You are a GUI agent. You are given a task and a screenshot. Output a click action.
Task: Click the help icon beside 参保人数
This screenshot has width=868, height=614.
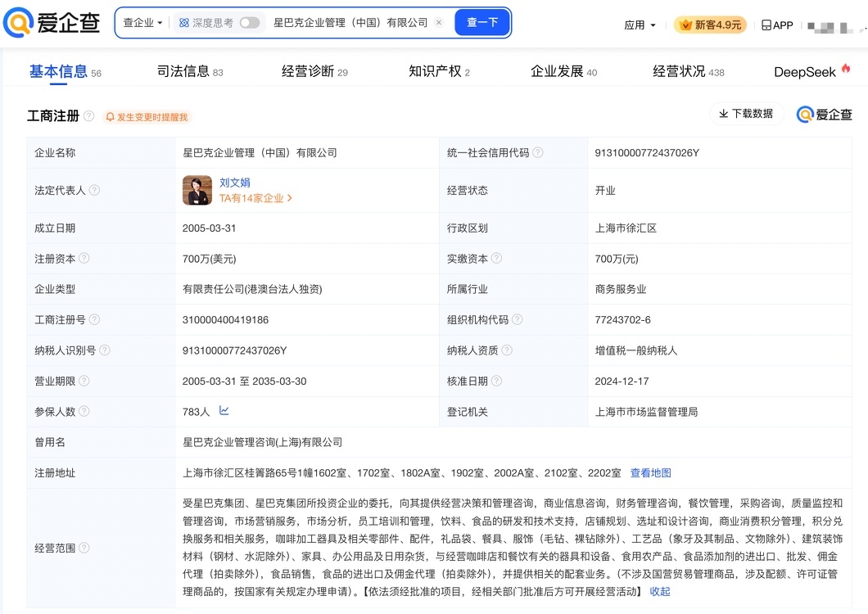84,411
